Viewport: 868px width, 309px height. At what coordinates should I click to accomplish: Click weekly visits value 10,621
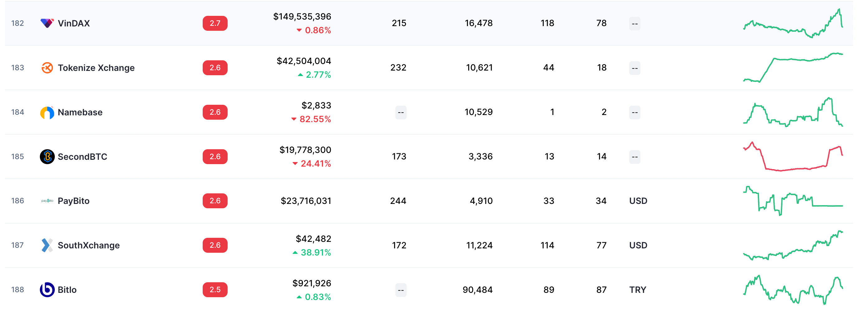click(479, 68)
